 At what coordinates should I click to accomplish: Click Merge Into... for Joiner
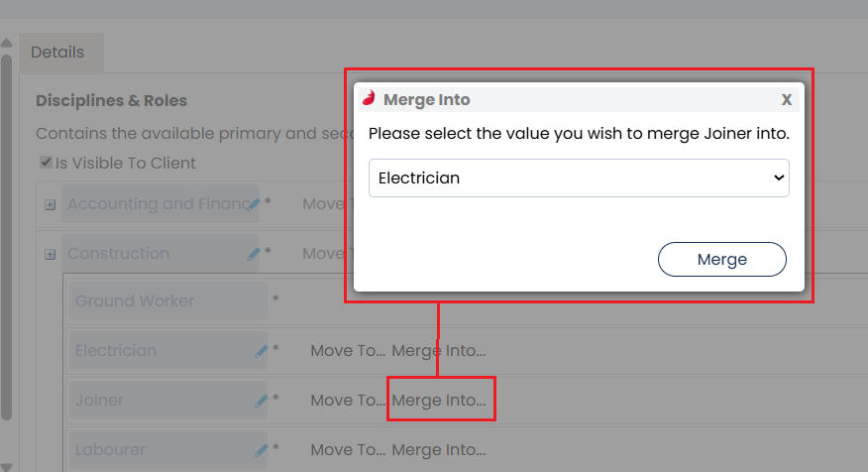point(439,401)
